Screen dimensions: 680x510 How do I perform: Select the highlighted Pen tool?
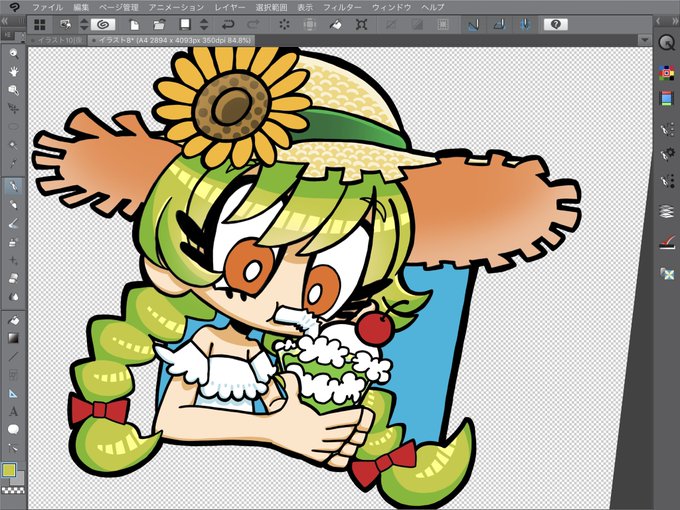coord(13,186)
